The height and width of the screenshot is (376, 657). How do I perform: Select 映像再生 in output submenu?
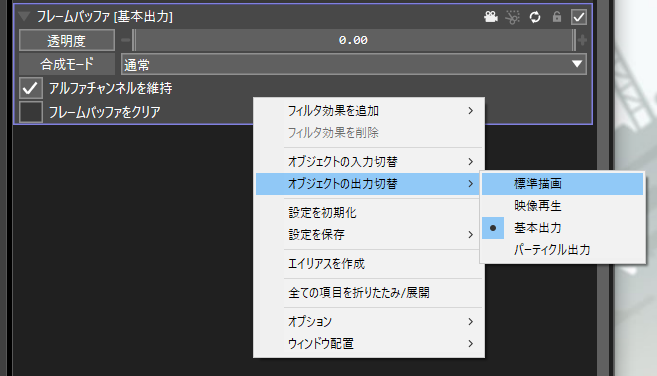[562, 206]
